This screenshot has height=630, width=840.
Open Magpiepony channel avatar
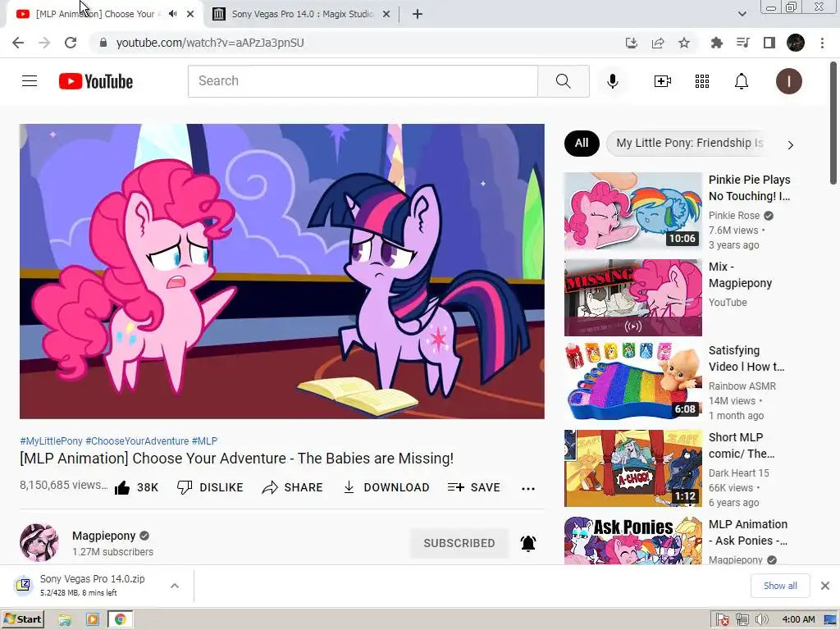[x=39, y=543]
